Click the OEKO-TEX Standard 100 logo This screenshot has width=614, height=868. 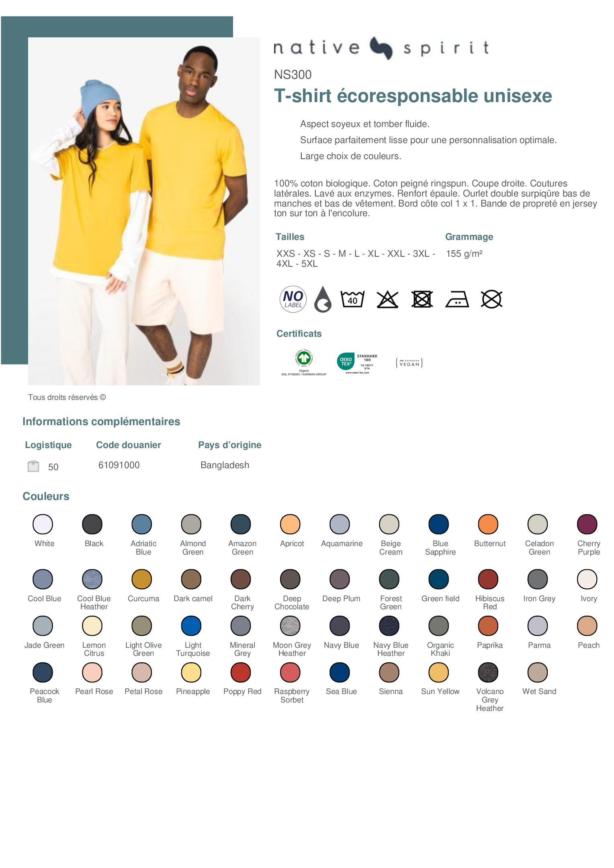(x=357, y=363)
